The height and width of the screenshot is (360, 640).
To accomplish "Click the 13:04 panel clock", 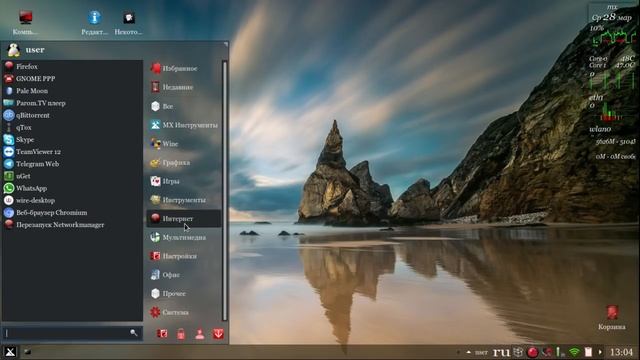I will (621, 352).
